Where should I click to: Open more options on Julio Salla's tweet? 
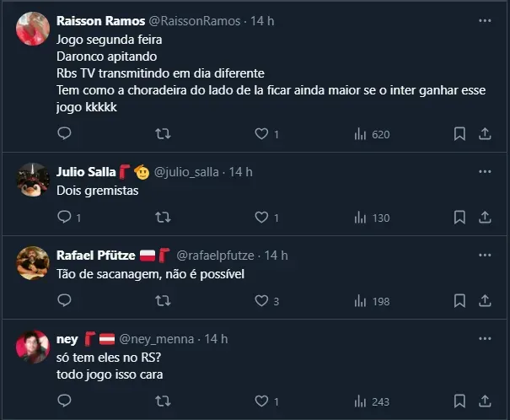click(x=485, y=171)
